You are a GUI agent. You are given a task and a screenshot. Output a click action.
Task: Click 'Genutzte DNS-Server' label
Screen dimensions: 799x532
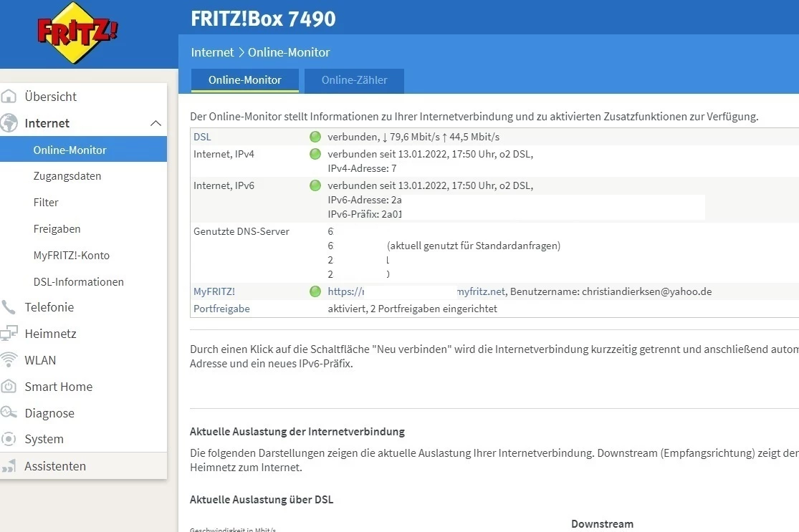[x=241, y=231]
